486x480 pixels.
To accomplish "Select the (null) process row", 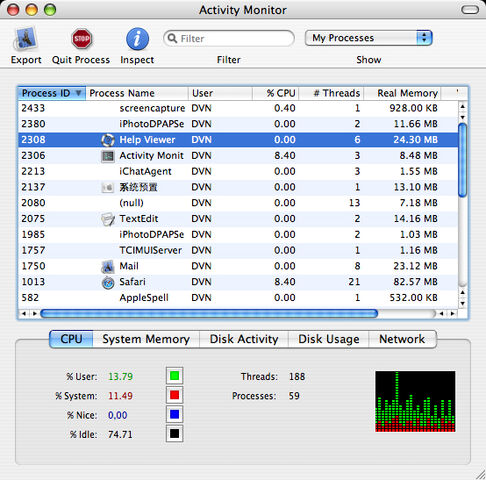I will coord(238,203).
